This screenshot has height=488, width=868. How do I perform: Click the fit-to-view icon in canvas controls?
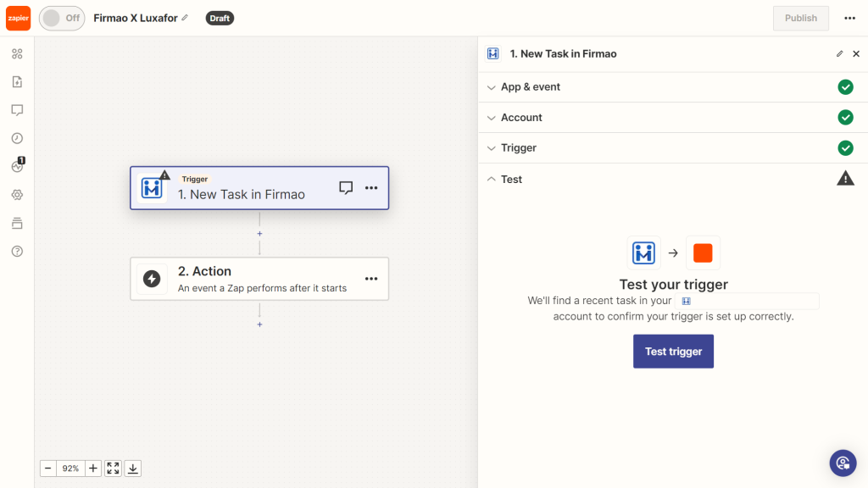point(113,468)
